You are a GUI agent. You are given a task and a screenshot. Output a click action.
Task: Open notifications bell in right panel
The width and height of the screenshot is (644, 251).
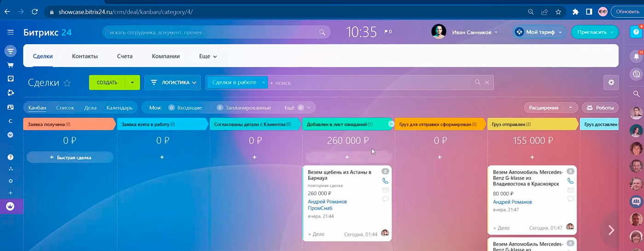[x=636, y=56]
